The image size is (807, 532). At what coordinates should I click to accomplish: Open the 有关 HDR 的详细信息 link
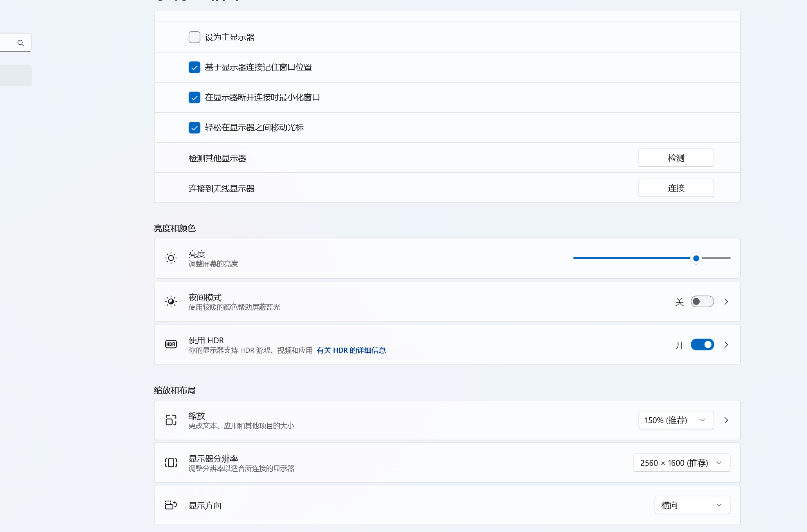pos(351,350)
